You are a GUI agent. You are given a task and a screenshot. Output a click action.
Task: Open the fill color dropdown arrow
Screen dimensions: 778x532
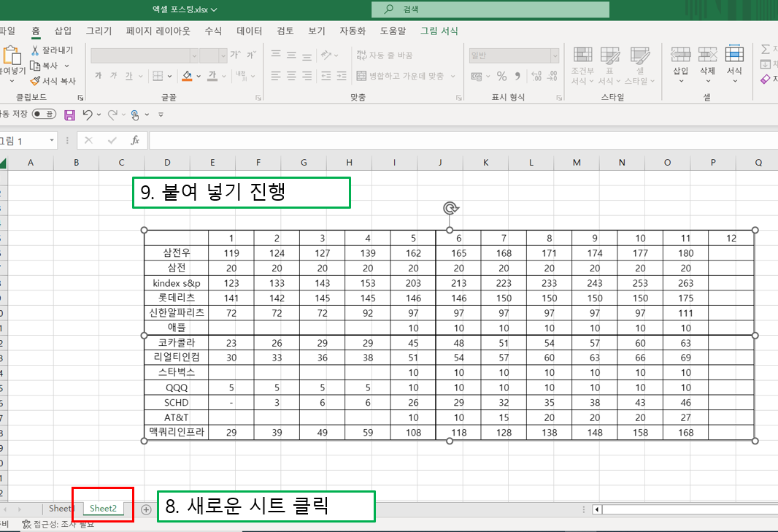199,76
